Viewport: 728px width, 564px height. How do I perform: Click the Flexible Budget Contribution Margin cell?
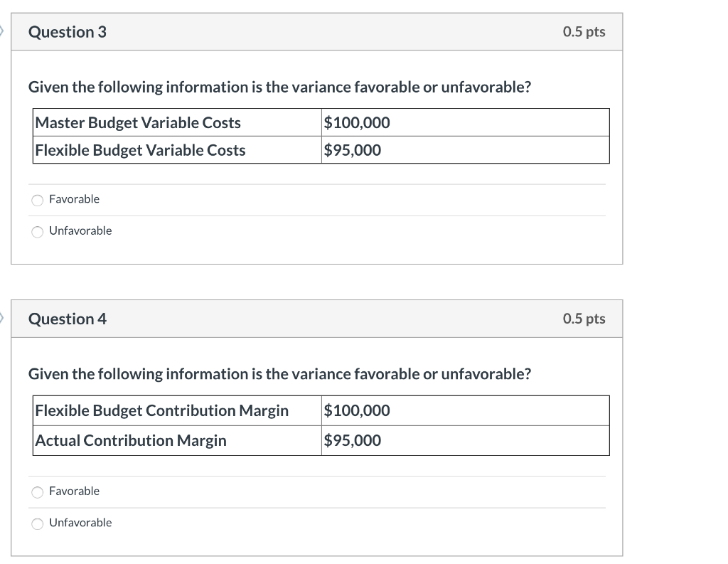[x=163, y=410]
